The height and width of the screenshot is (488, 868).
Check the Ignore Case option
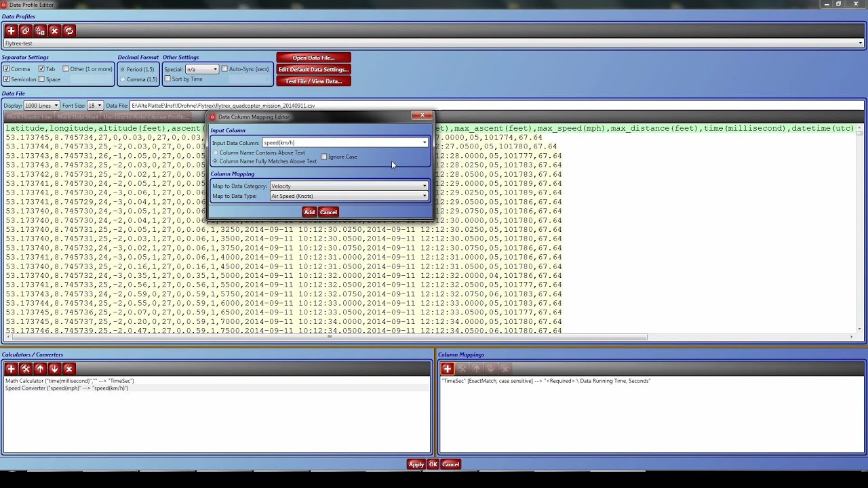[324, 157]
